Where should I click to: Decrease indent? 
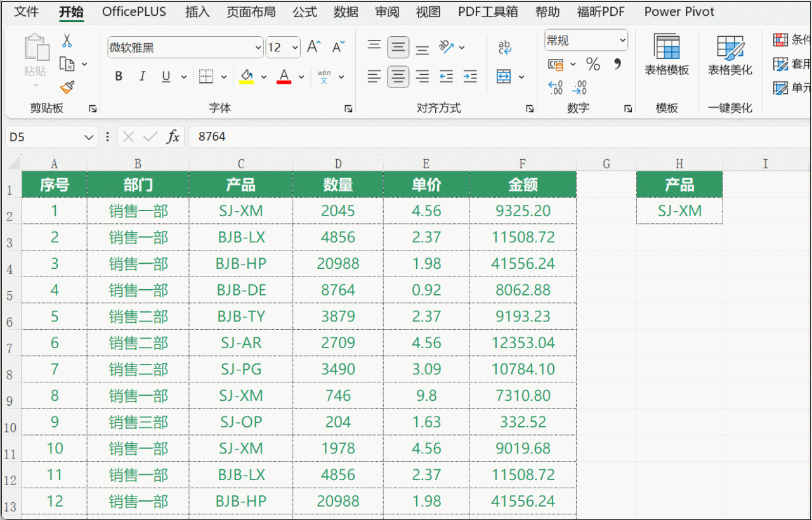point(447,77)
